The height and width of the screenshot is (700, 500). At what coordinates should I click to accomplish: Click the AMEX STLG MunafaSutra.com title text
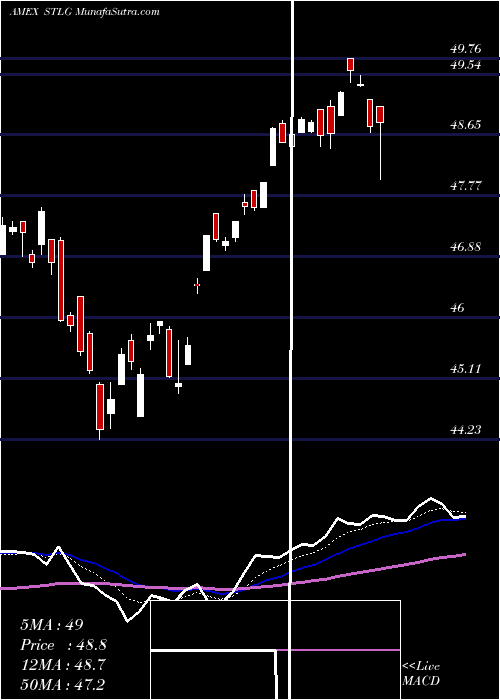click(x=84, y=12)
